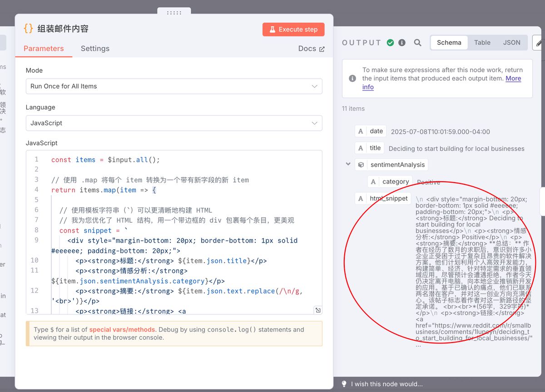Open the Mode dropdown showing Run Once for All Items
Screen dimensions: 545x392
(174, 86)
